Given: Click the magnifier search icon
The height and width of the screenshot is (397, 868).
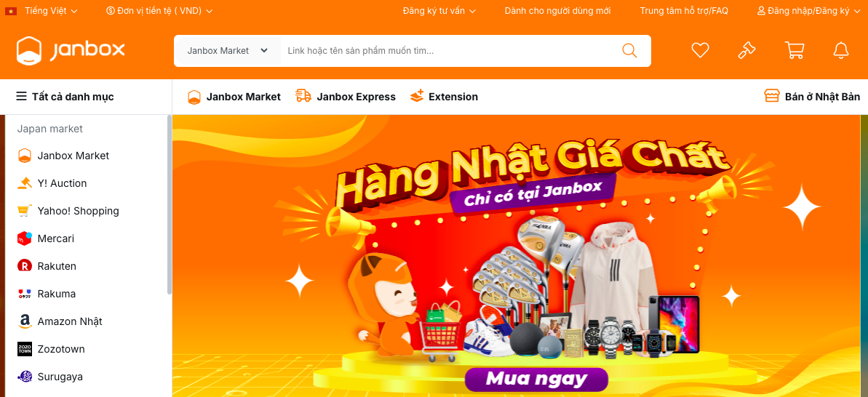Looking at the screenshot, I should tap(629, 50).
